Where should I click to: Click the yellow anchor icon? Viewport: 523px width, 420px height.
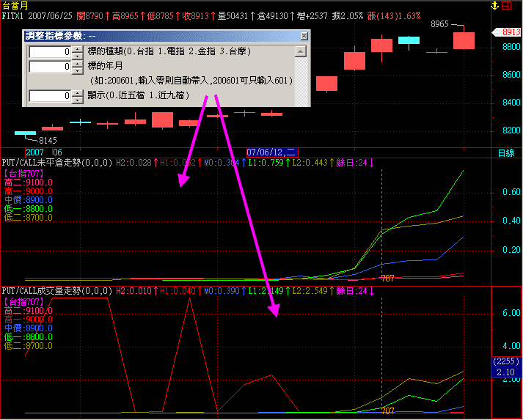[x=494, y=5]
